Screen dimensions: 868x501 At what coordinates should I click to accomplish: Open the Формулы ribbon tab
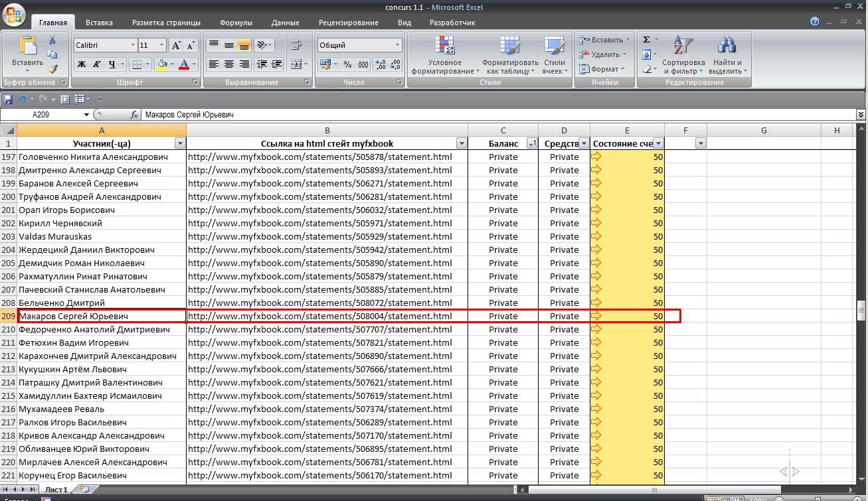pyautogui.click(x=236, y=23)
